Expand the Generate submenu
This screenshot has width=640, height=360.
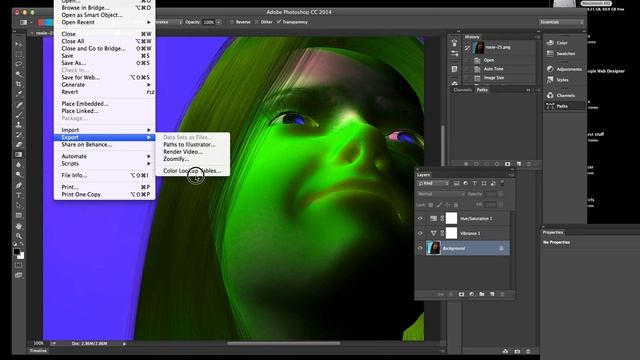pos(104,84)
